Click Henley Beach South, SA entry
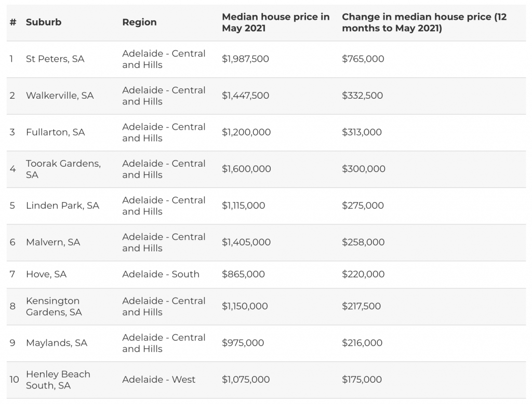532x404 pixels. (x=58, y=380)
